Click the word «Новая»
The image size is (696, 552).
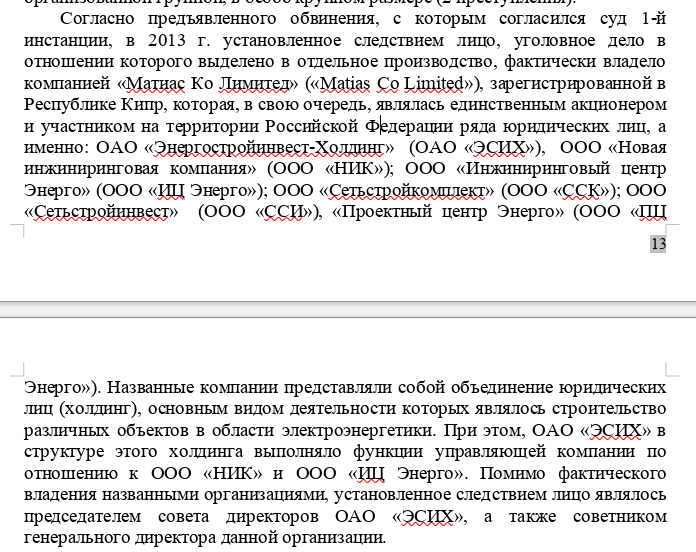pos(642,148)
